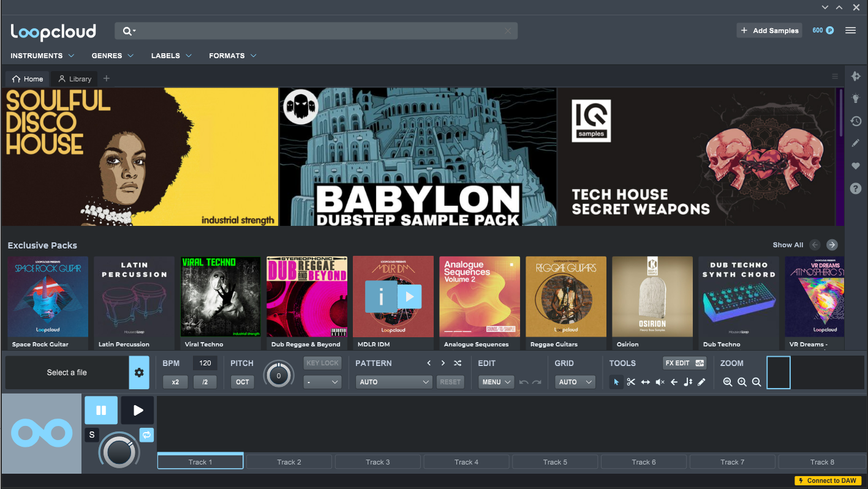
Task: Select the stretch arrows tool
Action: [x=646, y=382]
